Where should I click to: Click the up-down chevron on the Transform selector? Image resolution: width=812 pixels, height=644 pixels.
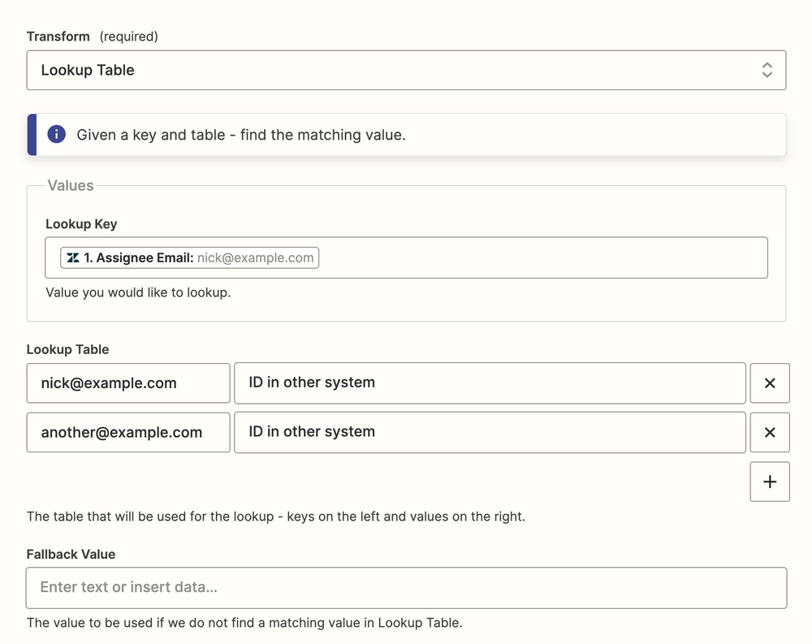click(767, 70)
